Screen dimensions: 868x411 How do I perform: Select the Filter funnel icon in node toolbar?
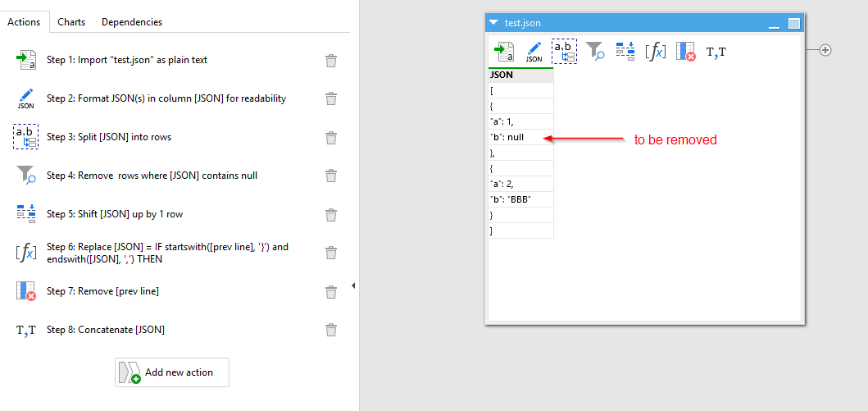(x=595, y=51)
